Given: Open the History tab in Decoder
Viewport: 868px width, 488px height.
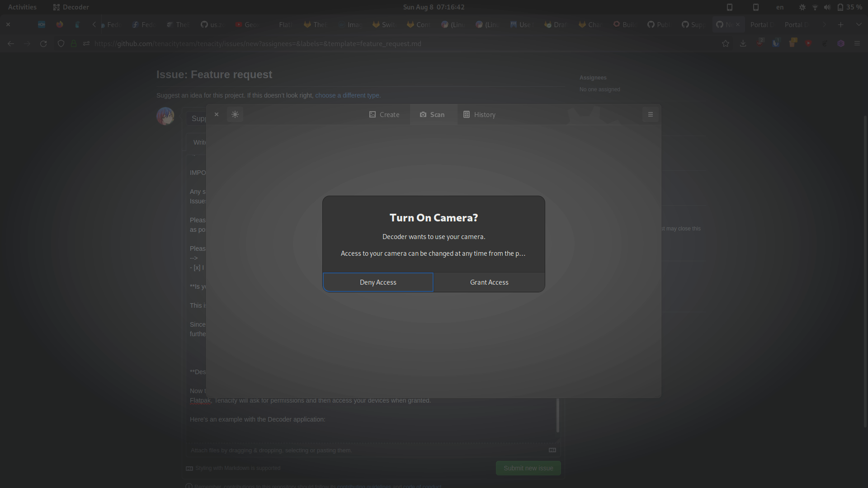Looking at the screenshot, I should click(480, 115).
